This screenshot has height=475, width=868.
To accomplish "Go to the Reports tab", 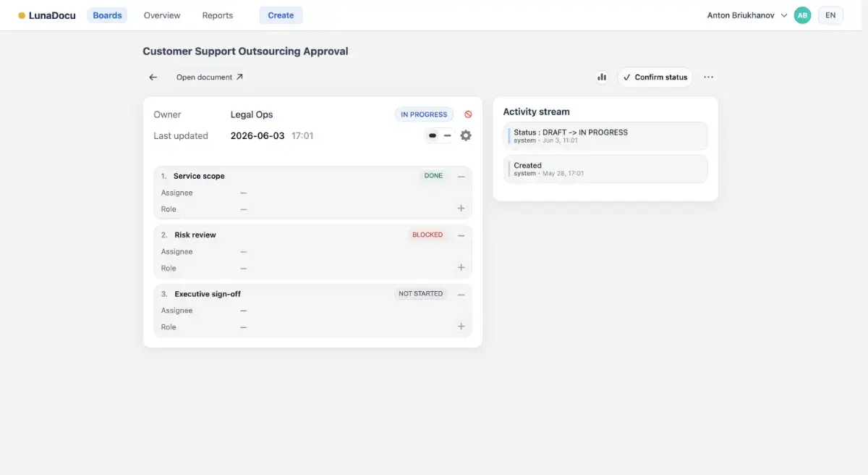I will click(x=218, y=15).
